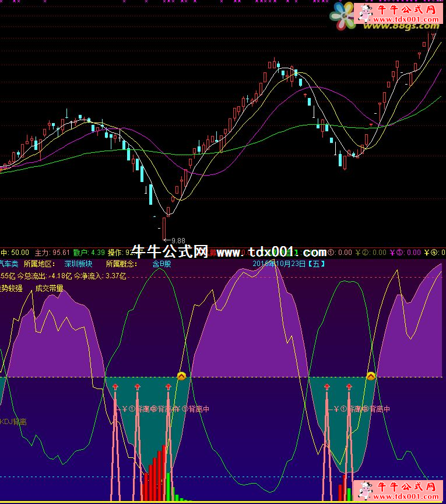Click the 深圳板块 region label
Viewport: 446px width, 504px height.
[78, 264]
